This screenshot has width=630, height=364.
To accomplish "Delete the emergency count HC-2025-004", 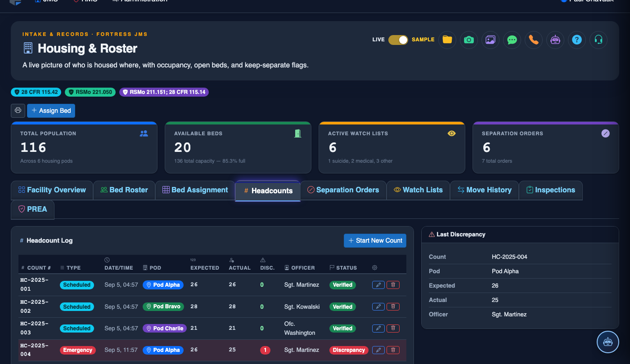I will [393, 350].
